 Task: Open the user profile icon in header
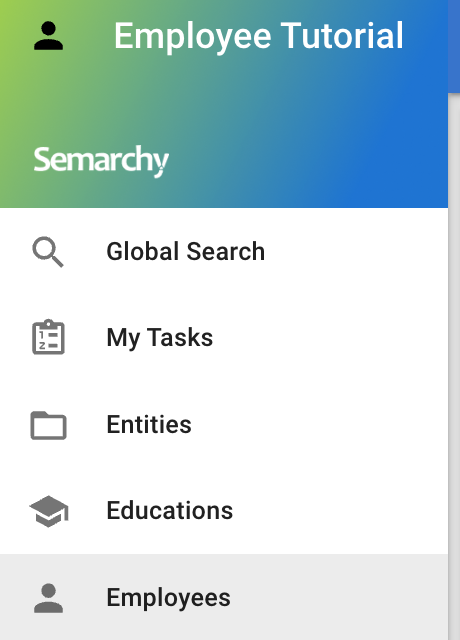pyautogui.click(x=48, y=36)
